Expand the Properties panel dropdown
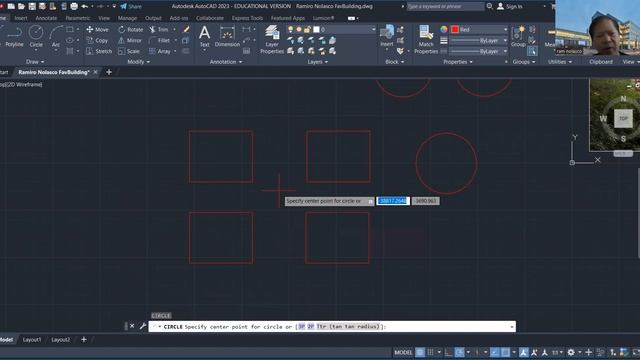The image size is (640, 360). pos(458,62)
